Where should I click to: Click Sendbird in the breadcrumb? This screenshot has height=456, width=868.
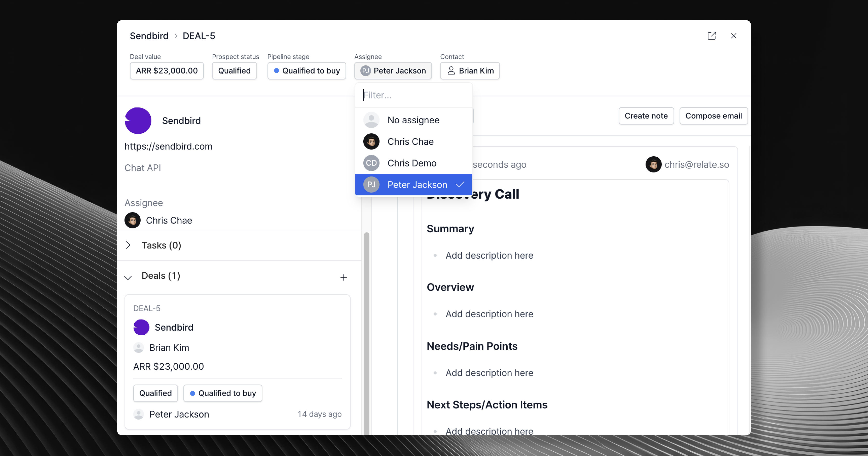[x=149, y=36]
